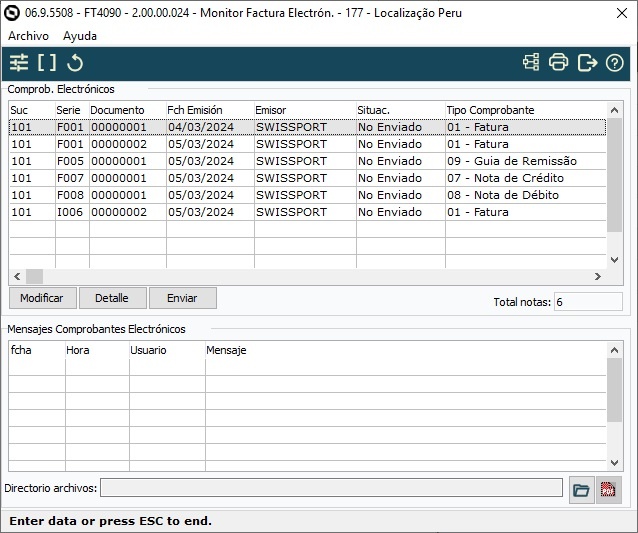Click the red PDF icon
638x533 pixels.
pos(608,490)
